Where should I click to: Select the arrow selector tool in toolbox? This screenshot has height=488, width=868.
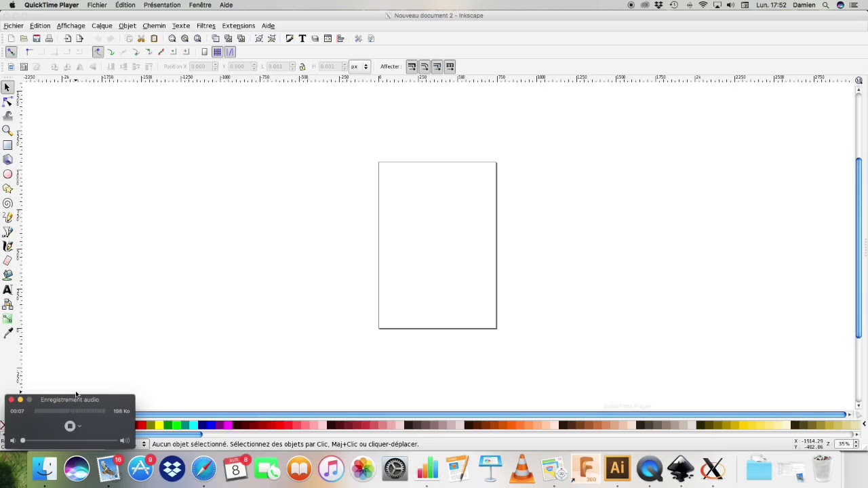pos(7,87)
